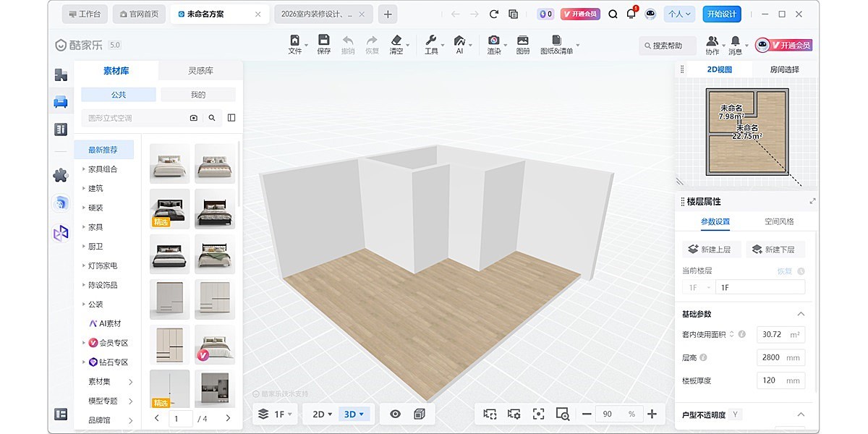The image size is (868, 434).
Task: Switch to the 灵感库 tab
Action: coord(200,70)
